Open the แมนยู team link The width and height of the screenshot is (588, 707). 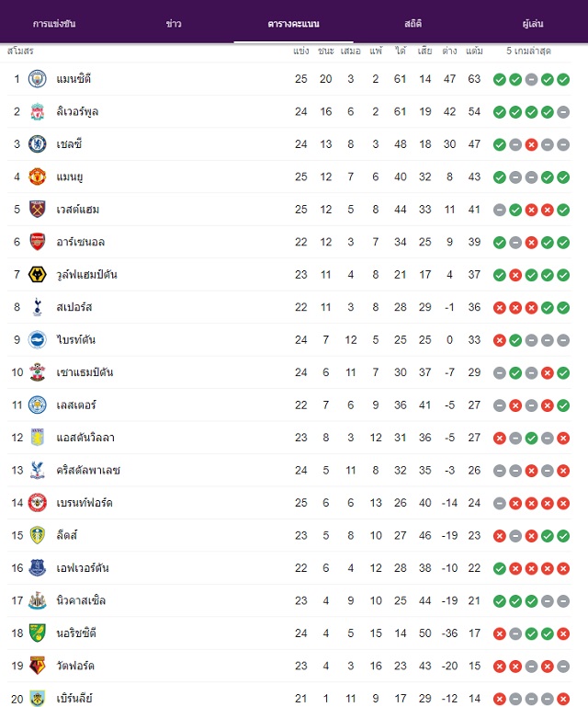[70, 177]
